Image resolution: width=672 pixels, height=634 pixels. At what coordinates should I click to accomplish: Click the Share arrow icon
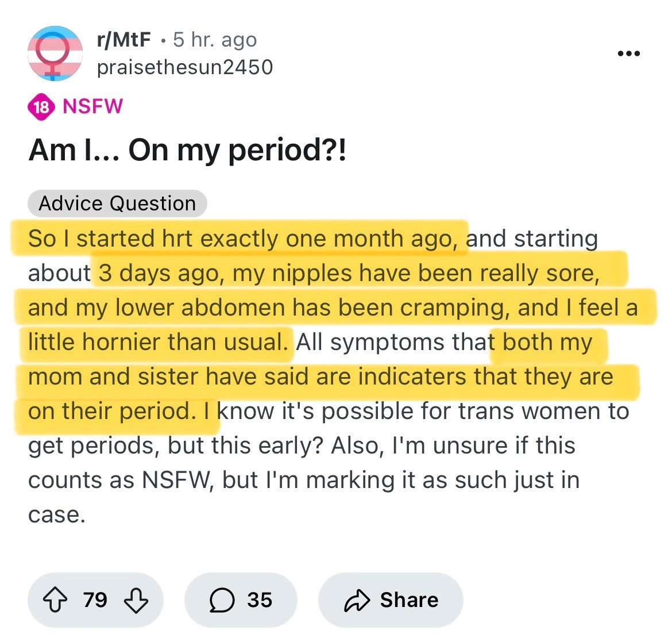(357, 600)
